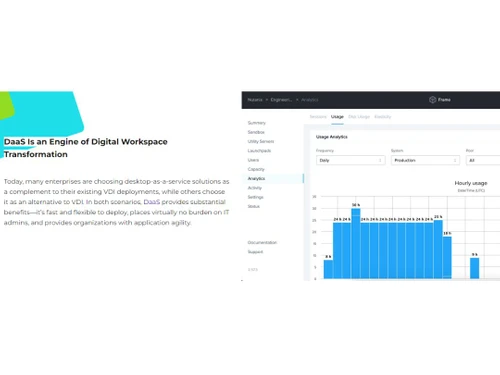Open the Sandbox sidebar item
Viewport: 500px width, 375px height.
point(256,132)
